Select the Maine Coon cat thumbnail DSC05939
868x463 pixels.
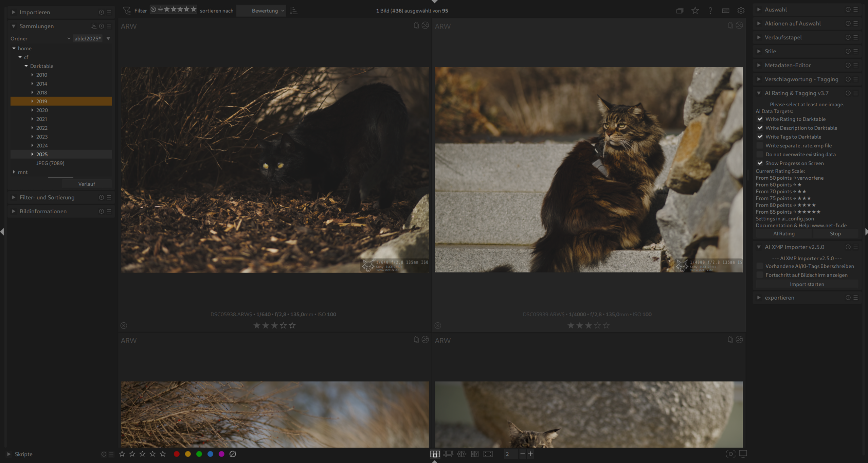pos(589,170)
